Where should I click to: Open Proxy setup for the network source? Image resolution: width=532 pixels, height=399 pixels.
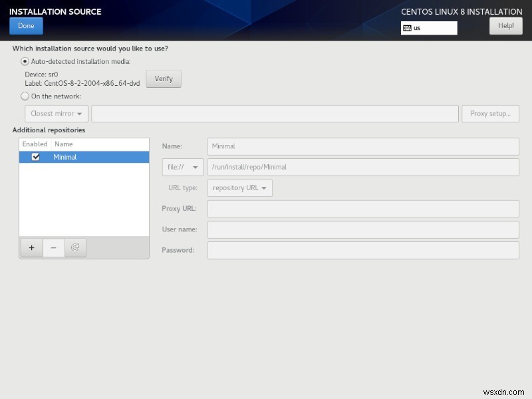point(491,113)
